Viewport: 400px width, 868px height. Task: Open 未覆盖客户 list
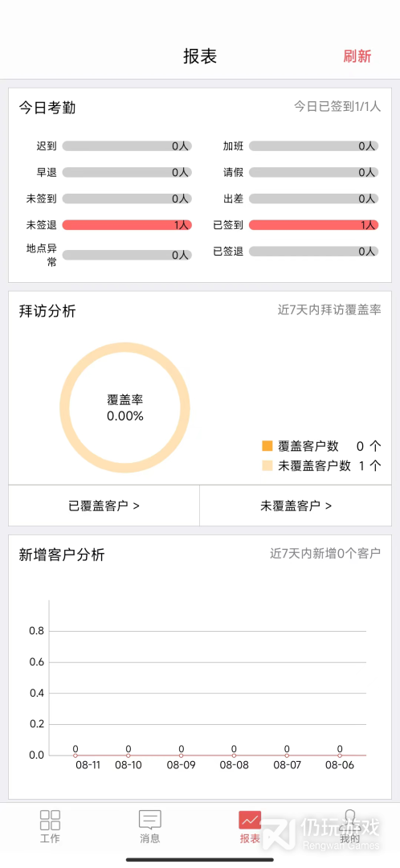pyautogui.click(x=296, y=506)
